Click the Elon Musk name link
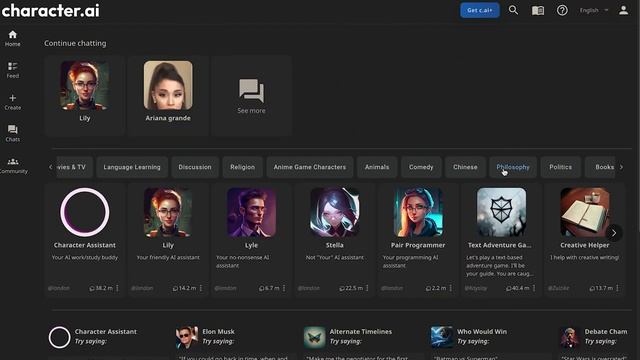Viewport: 640px width, 360px height. pyautogui.click(x=218, y=332)
